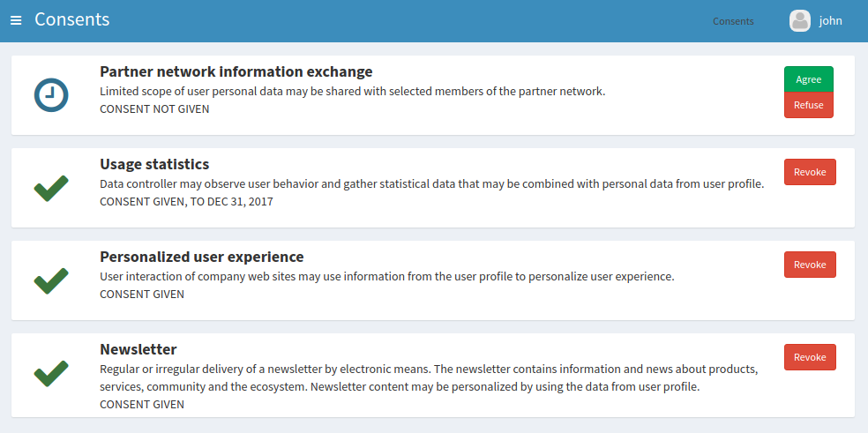Select the Personalized user experience heading

click(201, 257)
